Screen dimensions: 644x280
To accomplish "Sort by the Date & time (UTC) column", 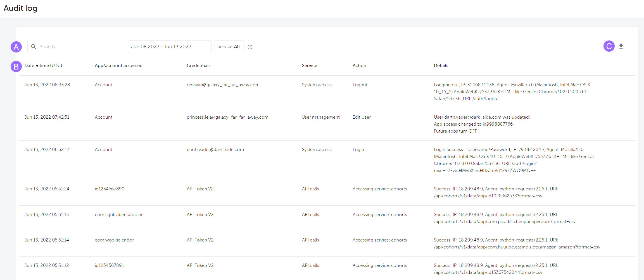I will (43, 65).
